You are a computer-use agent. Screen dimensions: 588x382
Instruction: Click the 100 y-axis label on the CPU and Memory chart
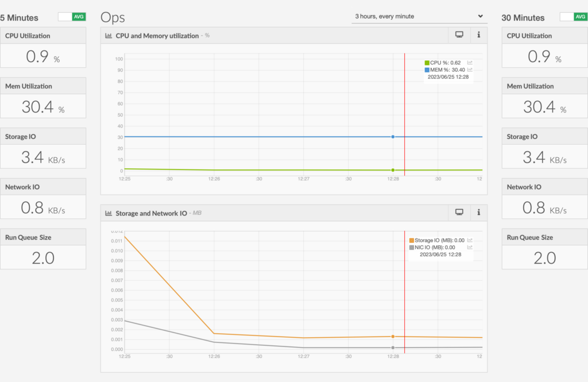coord(119,59)
